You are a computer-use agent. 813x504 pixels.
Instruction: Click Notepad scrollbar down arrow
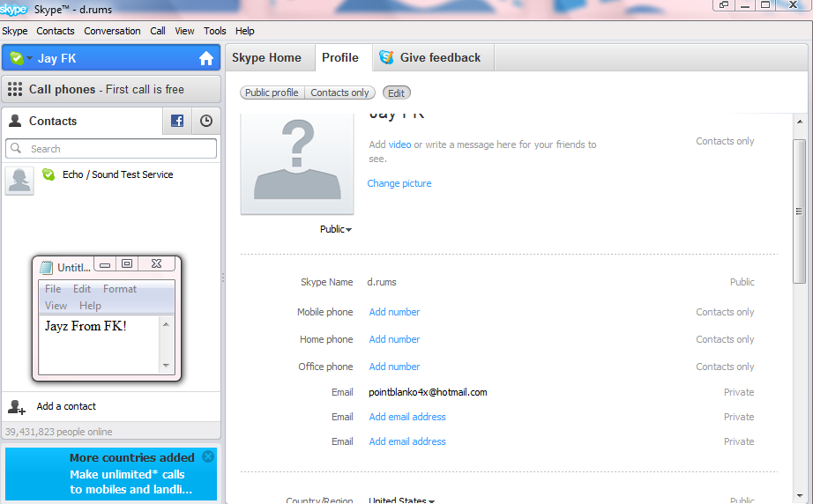coord(166,365)
